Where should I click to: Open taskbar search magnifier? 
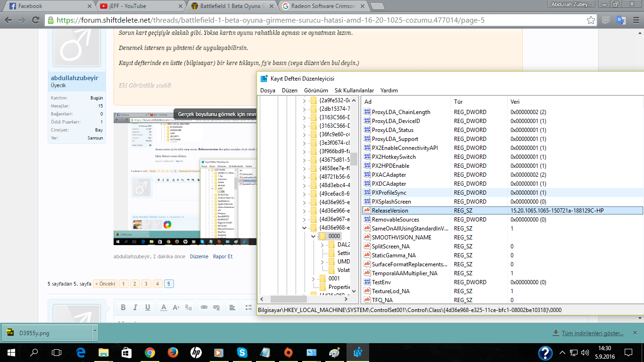click(x=34, y=352)
